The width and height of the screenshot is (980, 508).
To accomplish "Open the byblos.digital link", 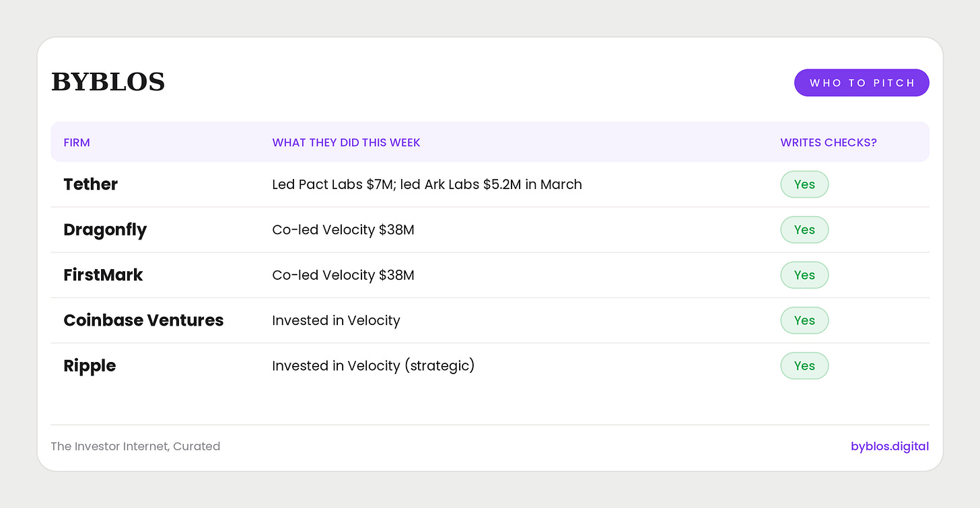I will coord(890,446).
